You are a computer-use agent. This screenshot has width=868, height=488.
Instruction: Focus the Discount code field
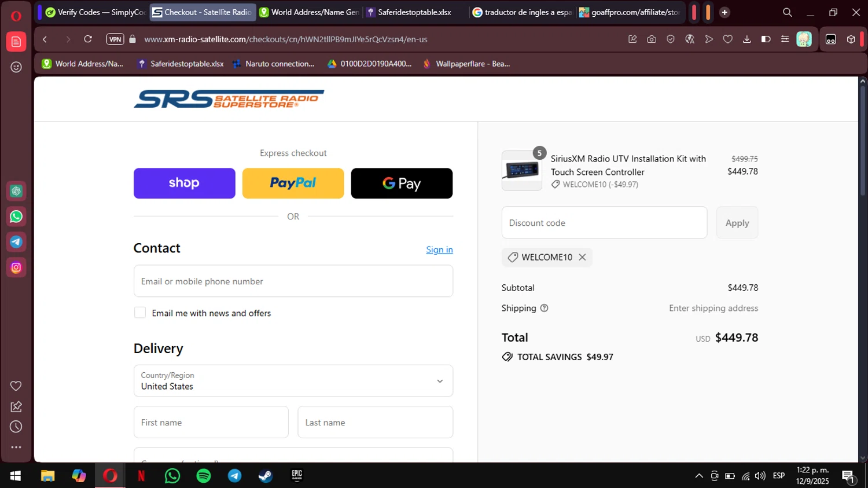(x=605, y=222)
